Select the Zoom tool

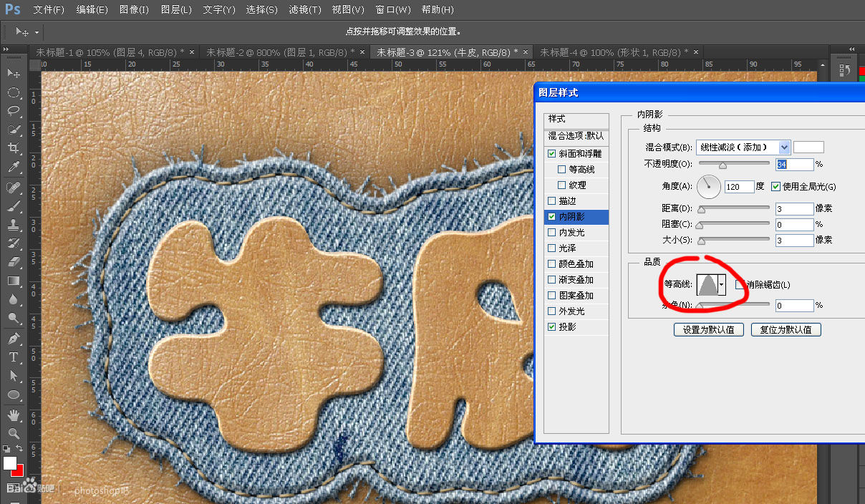click(x=14, y=433)
